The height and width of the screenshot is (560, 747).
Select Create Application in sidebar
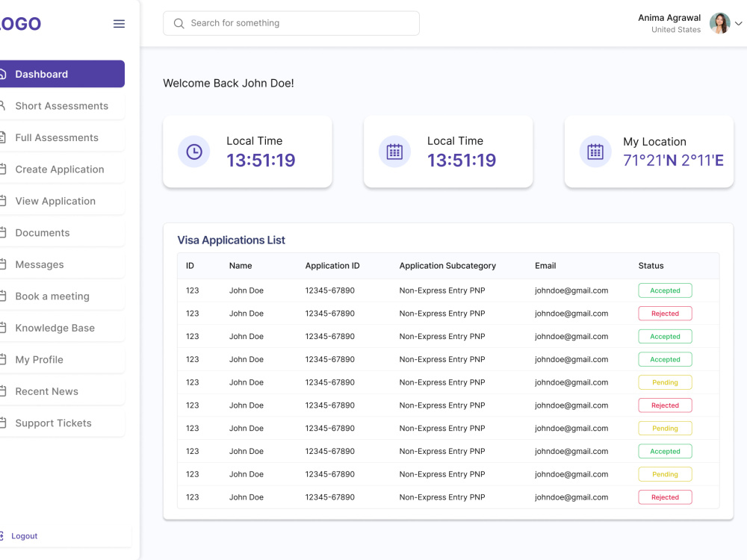(63, 169)
